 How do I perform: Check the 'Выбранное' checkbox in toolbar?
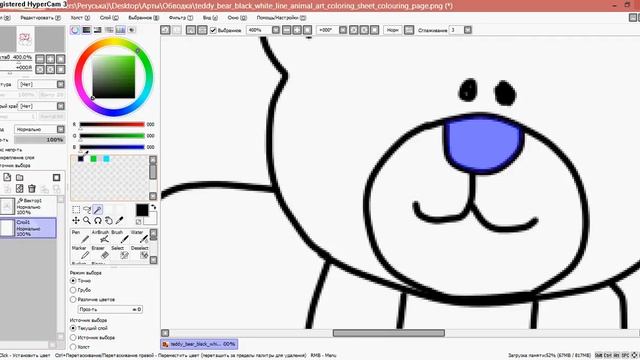tap(213, 30)
